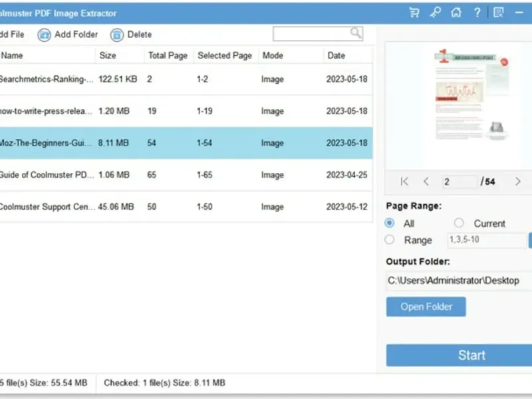The width and height of the screenshot is (532, 399).
Task: Click the Add File toolbar item
Action: (12, 35)
